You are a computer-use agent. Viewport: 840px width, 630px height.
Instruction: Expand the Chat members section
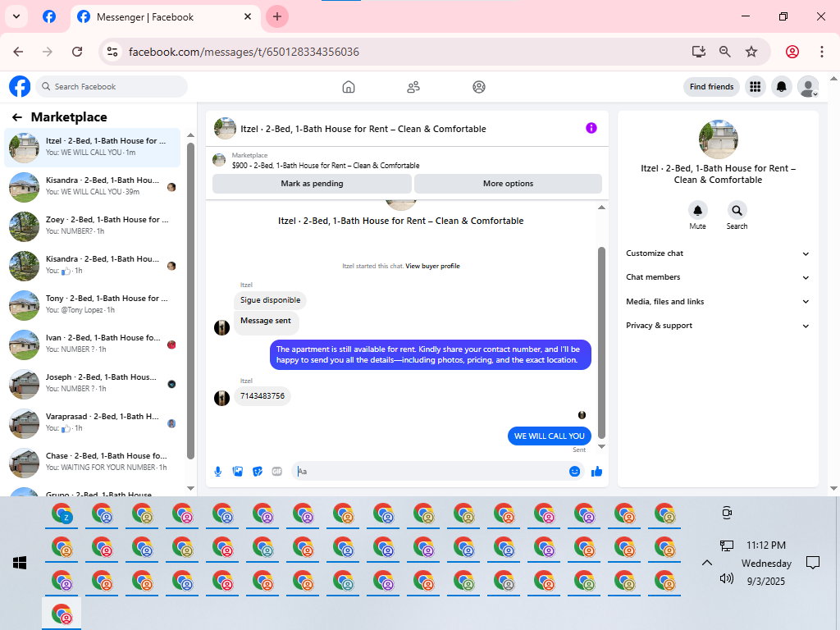(x=718, y=277)
